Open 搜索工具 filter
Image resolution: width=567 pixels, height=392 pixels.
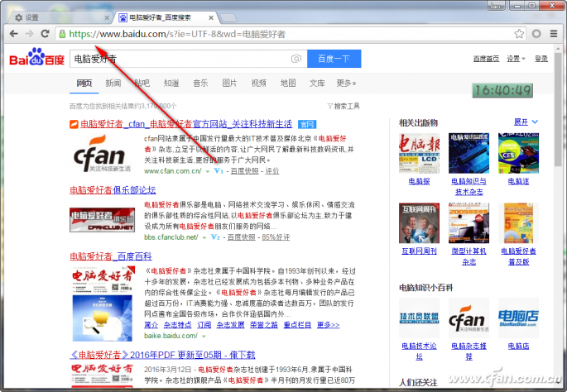coord(344,106)
